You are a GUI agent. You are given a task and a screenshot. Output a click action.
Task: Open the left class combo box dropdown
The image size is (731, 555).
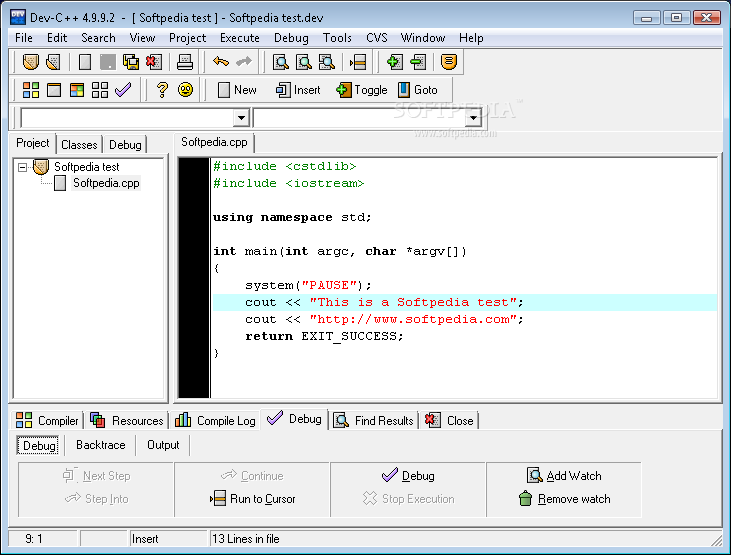tap(241, 118)
